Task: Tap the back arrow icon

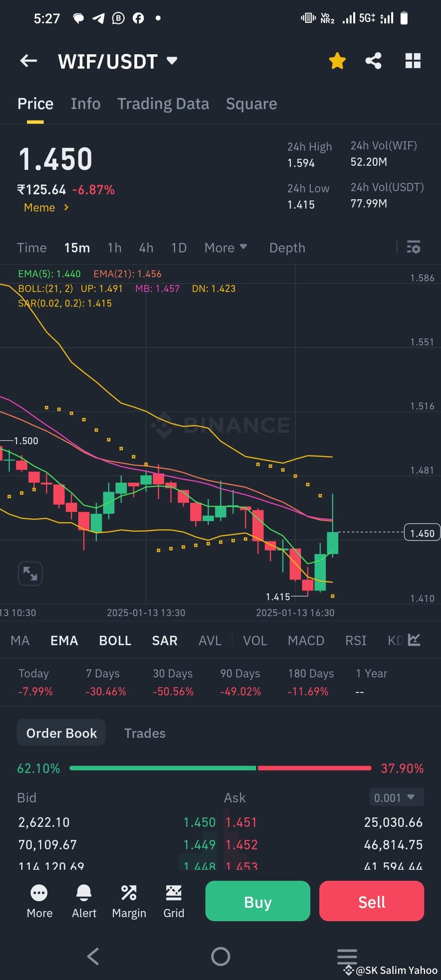Action: [29, 61]
